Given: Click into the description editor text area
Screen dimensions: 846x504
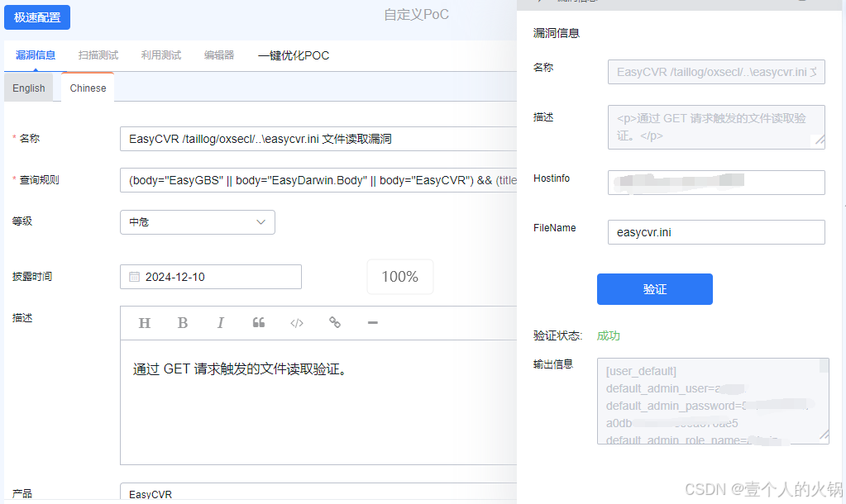Looking at the screenshot, I should click(318, 402).
